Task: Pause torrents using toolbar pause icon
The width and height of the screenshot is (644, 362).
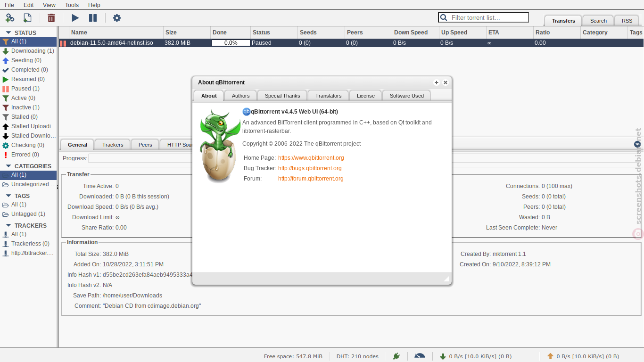Action: [x=93, y=18]
